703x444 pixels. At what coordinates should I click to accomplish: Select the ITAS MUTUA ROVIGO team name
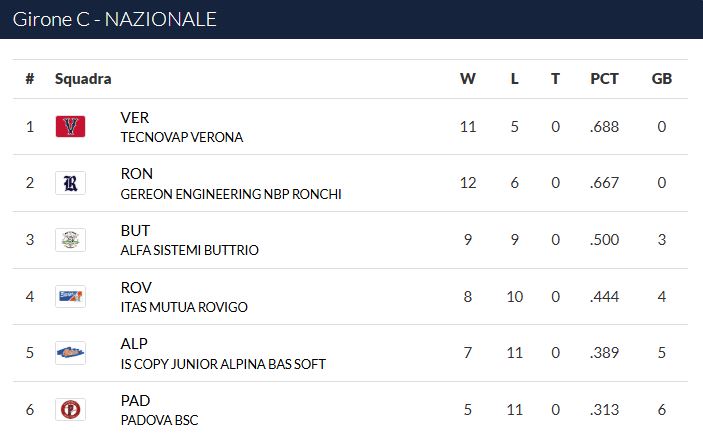tap(184, 307)
